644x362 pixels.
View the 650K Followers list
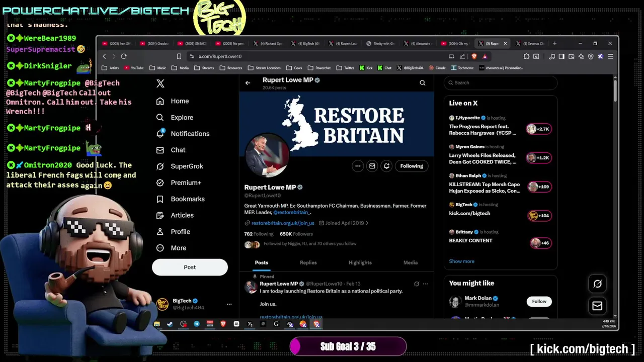296,234
